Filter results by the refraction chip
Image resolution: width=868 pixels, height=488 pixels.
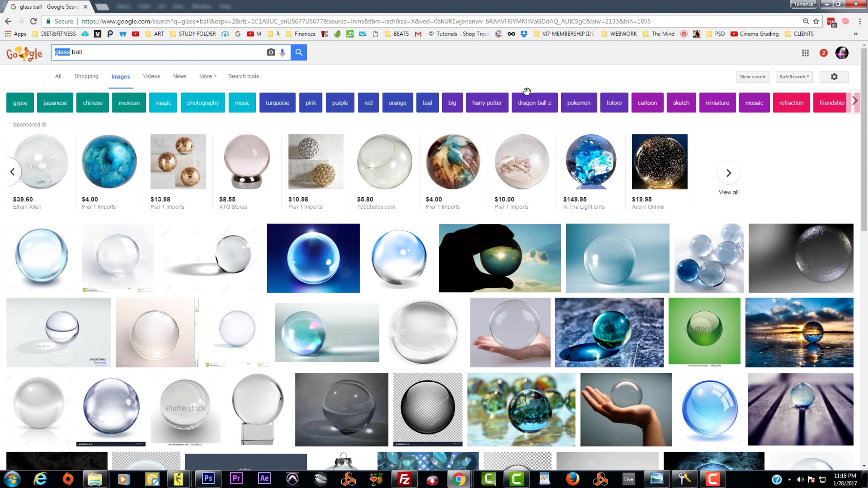point(791,103)
